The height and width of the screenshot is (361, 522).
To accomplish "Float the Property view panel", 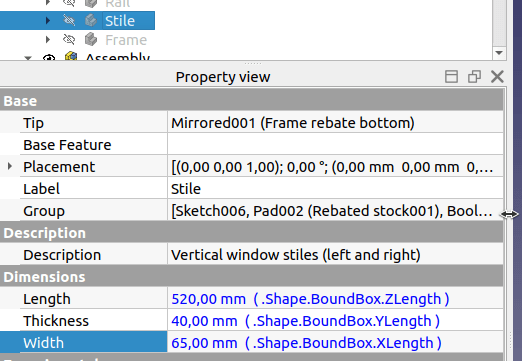I will point(474,77).
